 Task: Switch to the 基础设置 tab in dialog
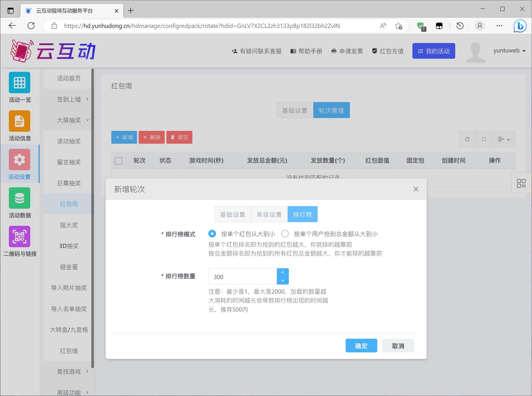tap(233, 214)
